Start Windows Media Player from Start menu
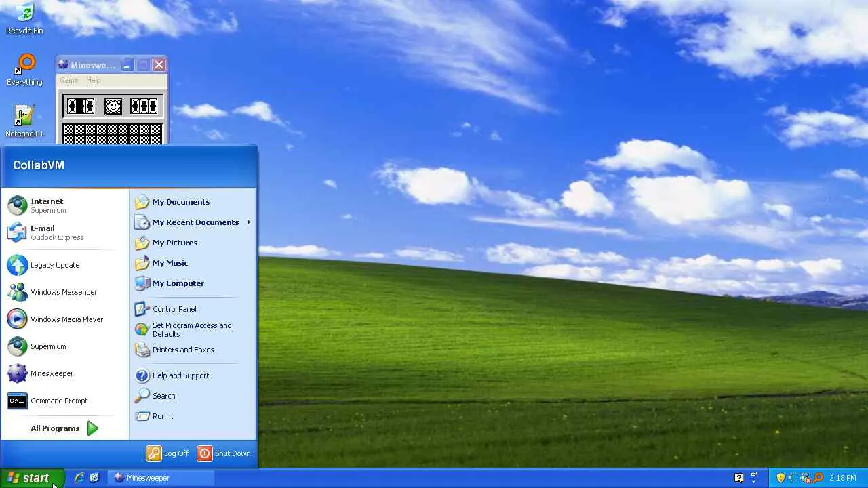 pos(65,319)
